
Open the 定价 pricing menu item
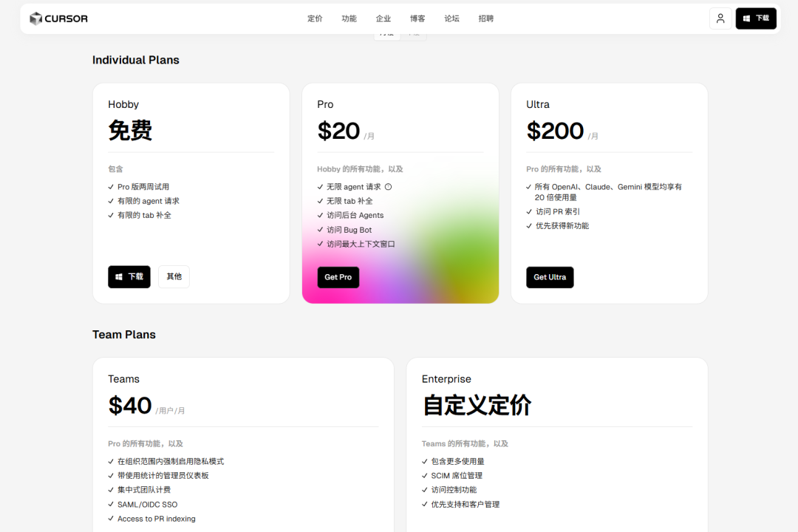point(315,18)
